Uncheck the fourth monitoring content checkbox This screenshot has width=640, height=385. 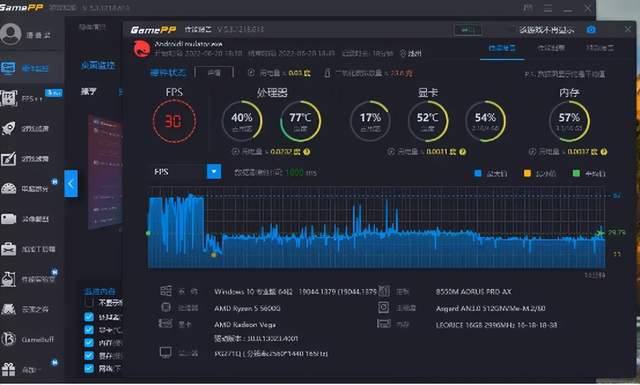point(89,343)
